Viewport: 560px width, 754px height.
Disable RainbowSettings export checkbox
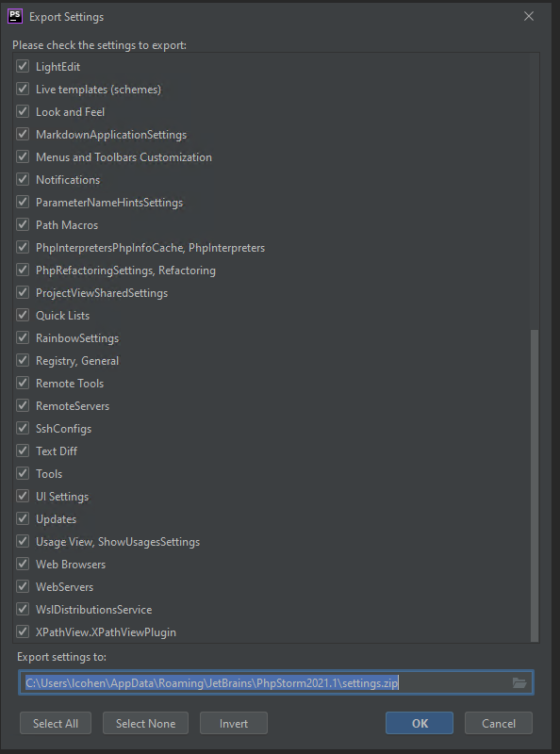[x=23, y=337]
